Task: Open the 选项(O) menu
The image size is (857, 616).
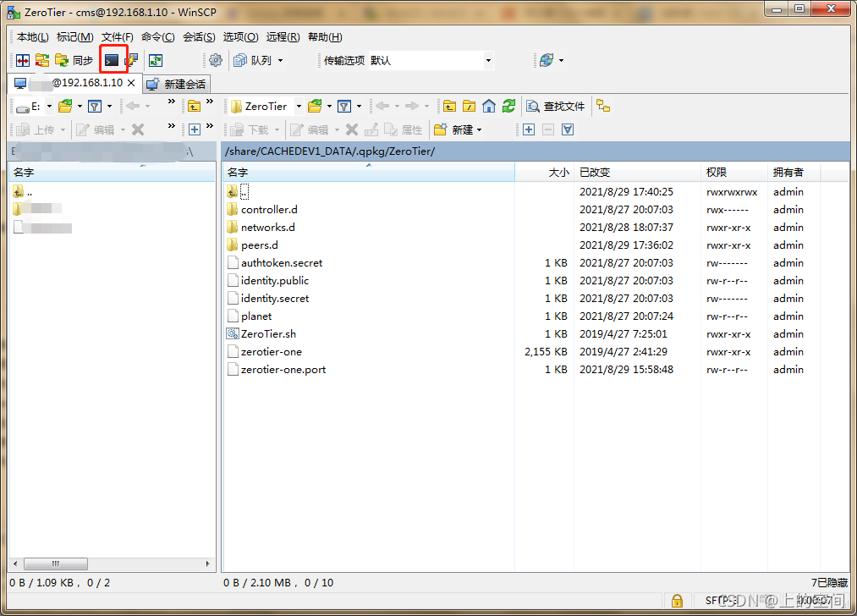Action: (x=240, y=37)
